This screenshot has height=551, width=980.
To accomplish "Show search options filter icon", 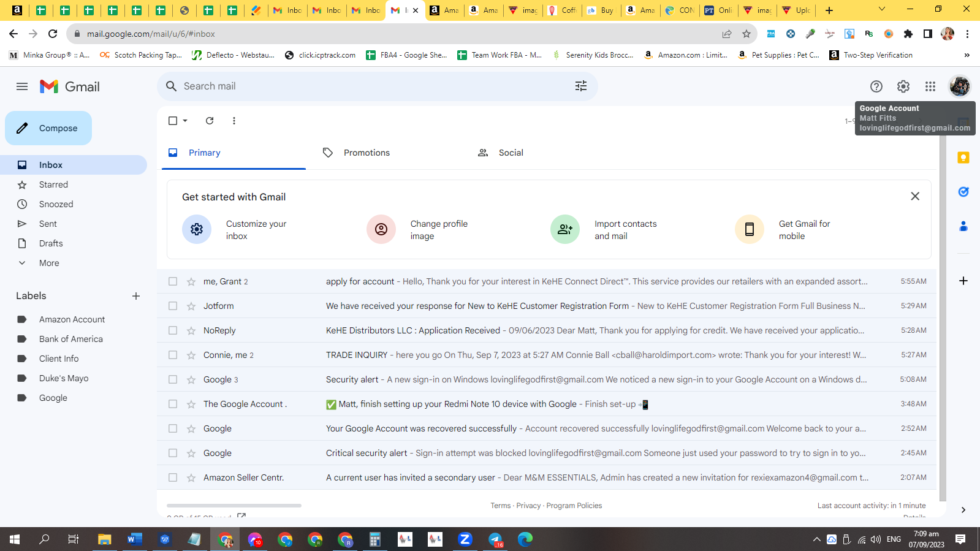I will coord(581,86).
